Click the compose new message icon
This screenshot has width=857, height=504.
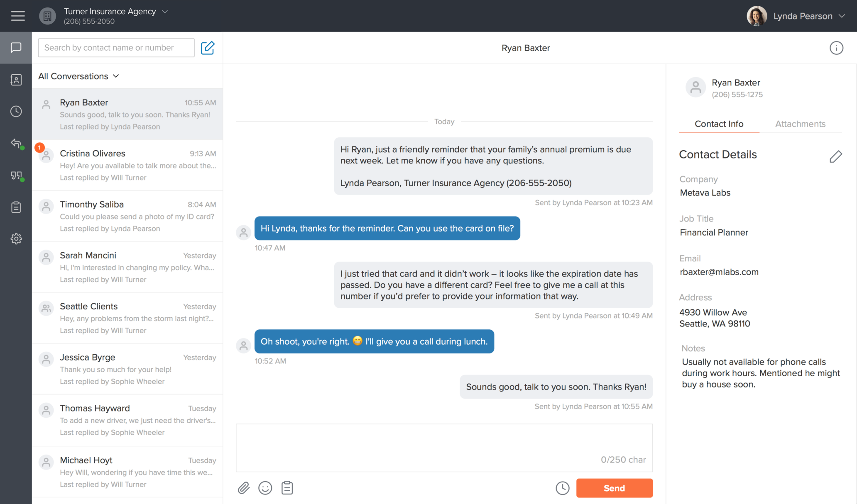click(208, 48)
